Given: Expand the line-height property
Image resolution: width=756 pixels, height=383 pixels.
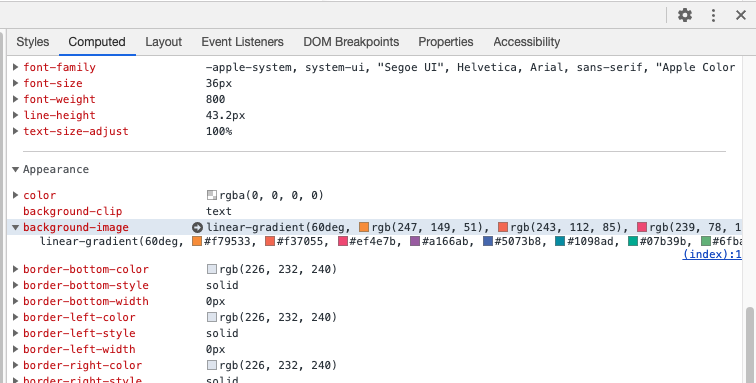Looking at the screenshot, I should (15, 115).
